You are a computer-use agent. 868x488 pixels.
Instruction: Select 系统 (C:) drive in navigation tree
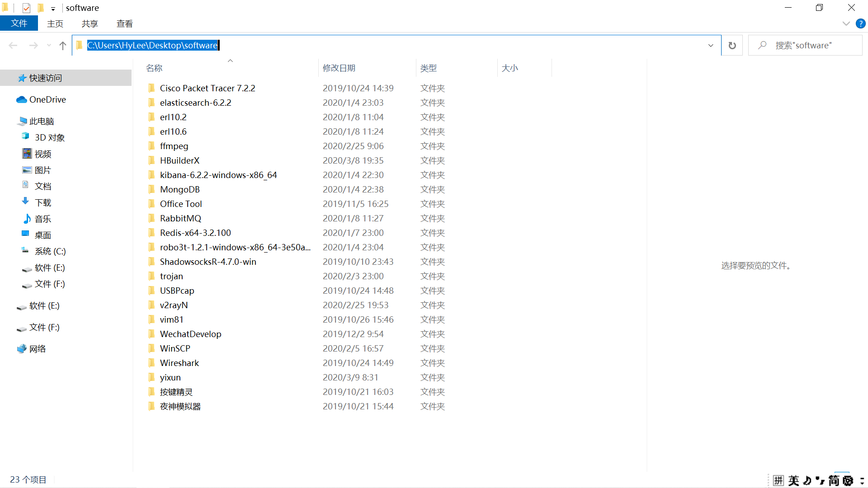tap(50, 251)
